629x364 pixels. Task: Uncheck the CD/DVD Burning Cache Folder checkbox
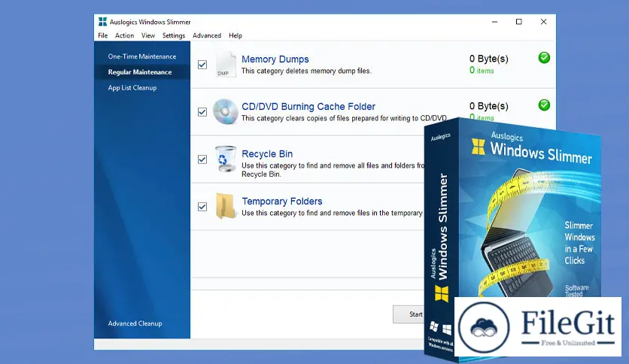[202, 112]
